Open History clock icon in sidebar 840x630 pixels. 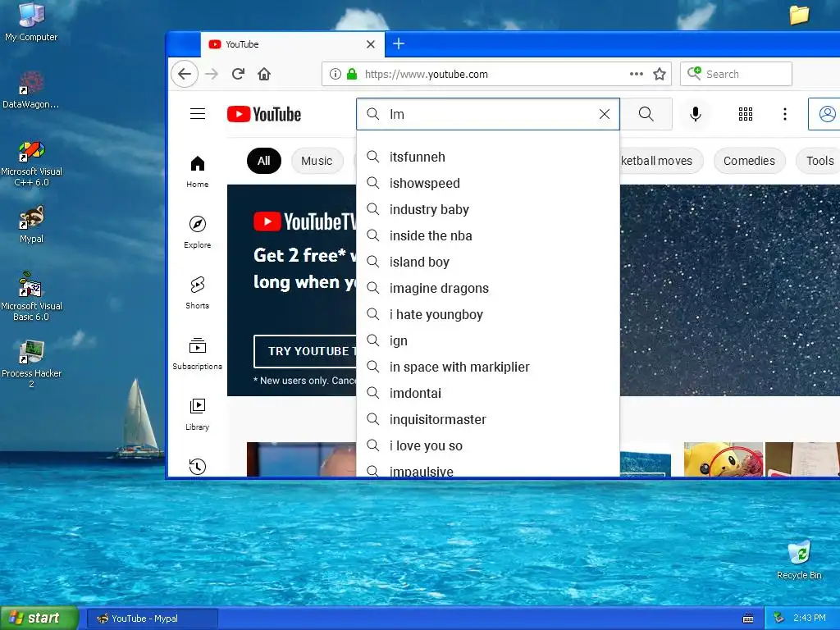point(198,466)
